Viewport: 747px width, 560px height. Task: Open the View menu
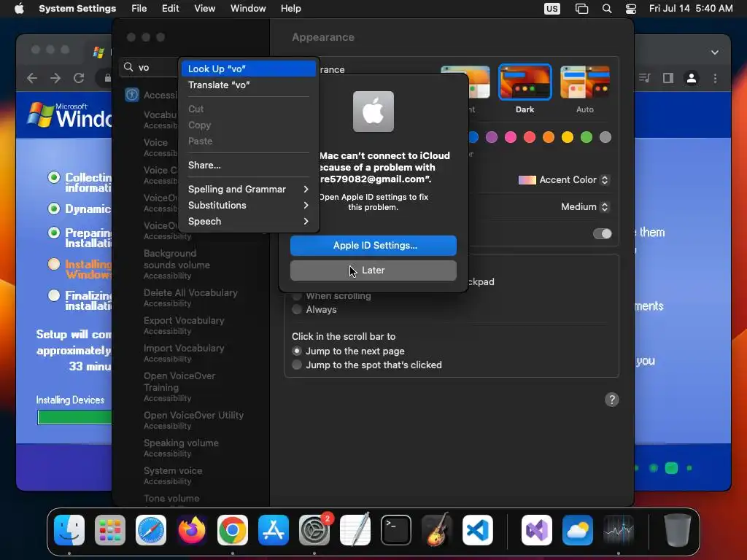point(204,9)
